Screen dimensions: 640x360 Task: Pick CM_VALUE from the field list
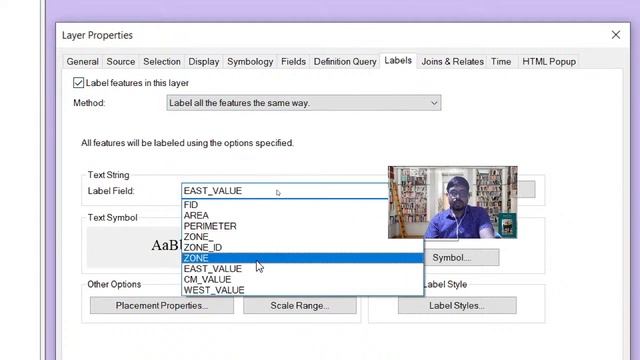pos(302,279)
